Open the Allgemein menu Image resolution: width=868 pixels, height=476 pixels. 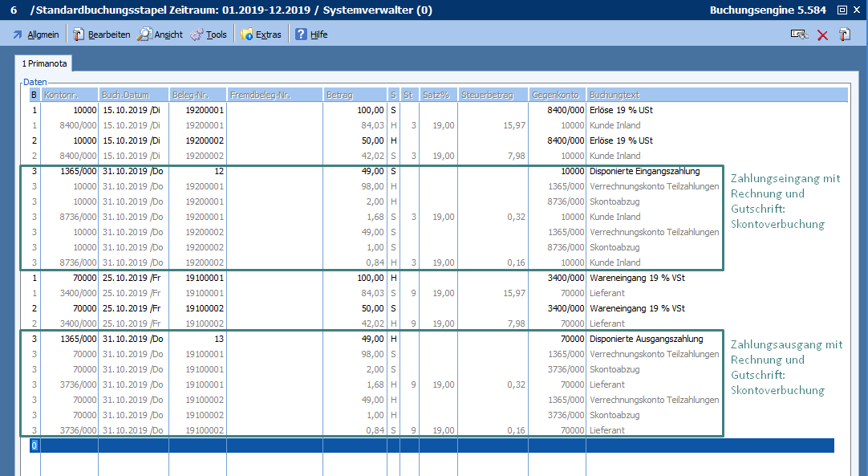coord(36,35)
